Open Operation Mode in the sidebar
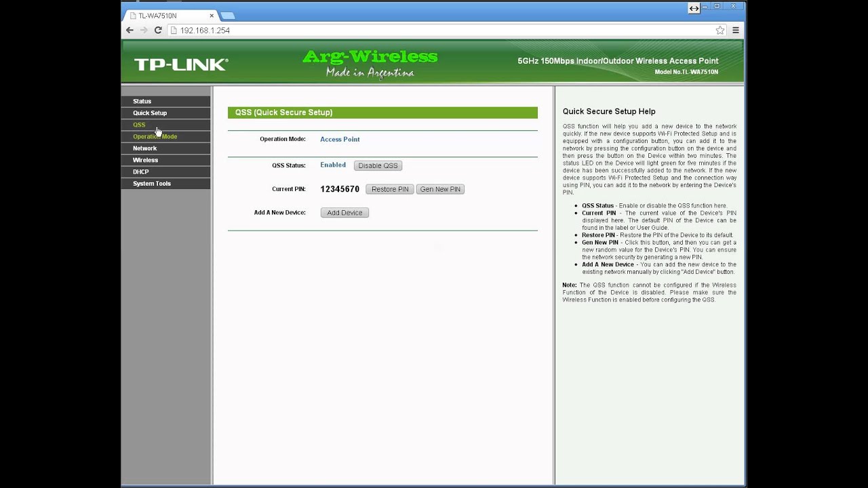868x488 pixels. (x=155, y=136)
